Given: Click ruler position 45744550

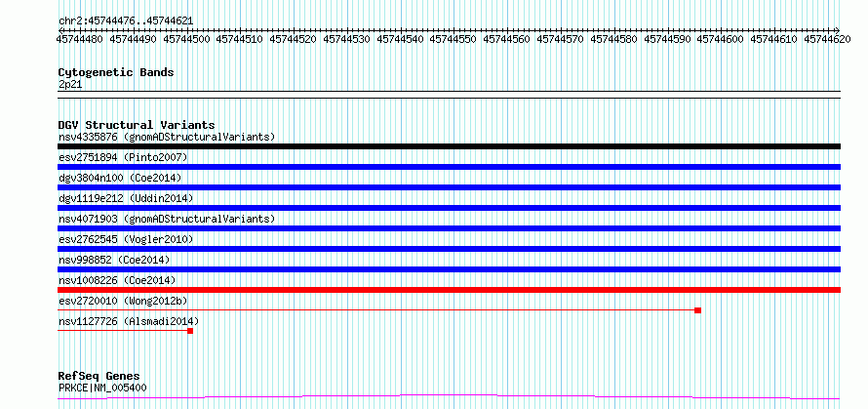Looking at the screenshot, I should (454, 39).
